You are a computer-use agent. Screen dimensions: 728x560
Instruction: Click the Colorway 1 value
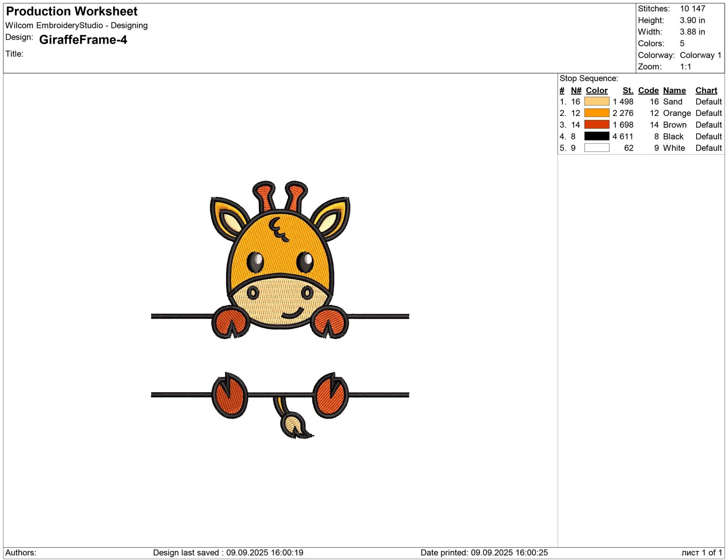[x=700, y=55]
